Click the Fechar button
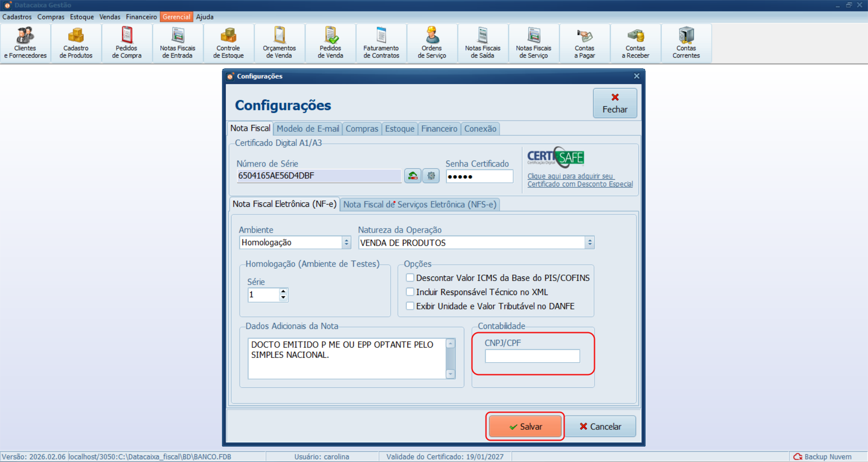 tap(615, 103)
